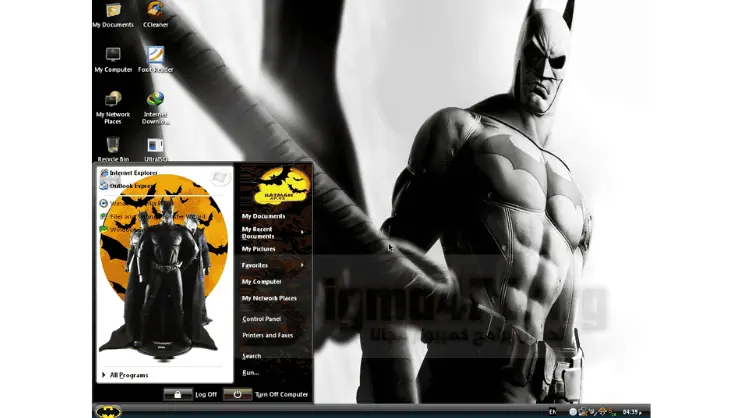Select the My Computer desktop icon

coord(113,60)
